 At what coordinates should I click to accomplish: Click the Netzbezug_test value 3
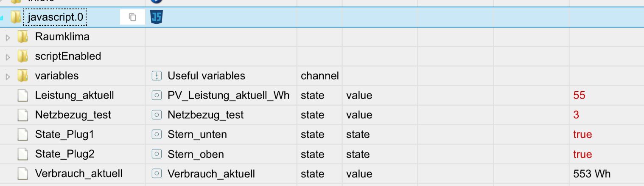tap(576, 115)
